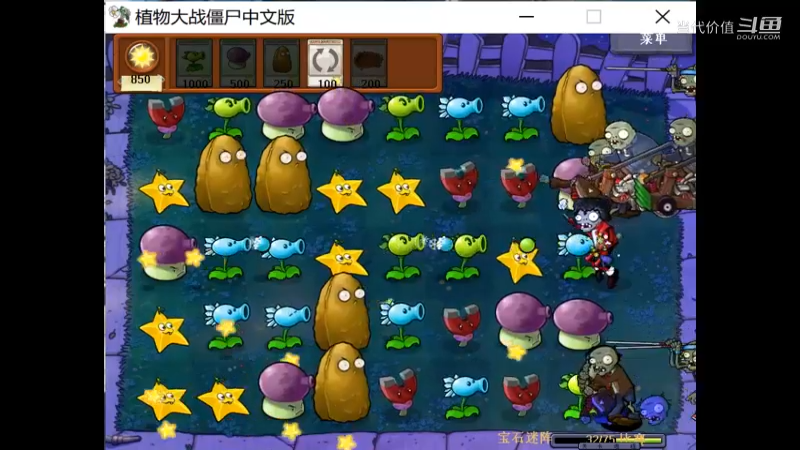Select bottom-row Magnet-shroom right of the Tall-nut

click(x=399, y=392)
